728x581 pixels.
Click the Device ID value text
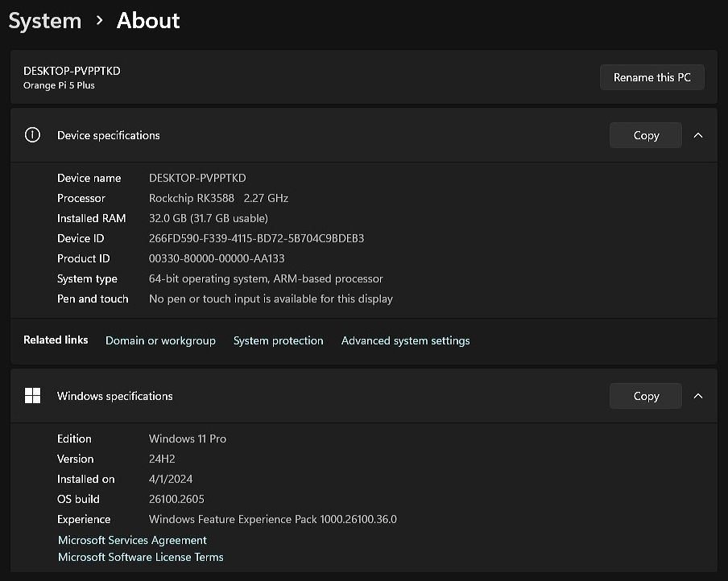click(256, 238)
